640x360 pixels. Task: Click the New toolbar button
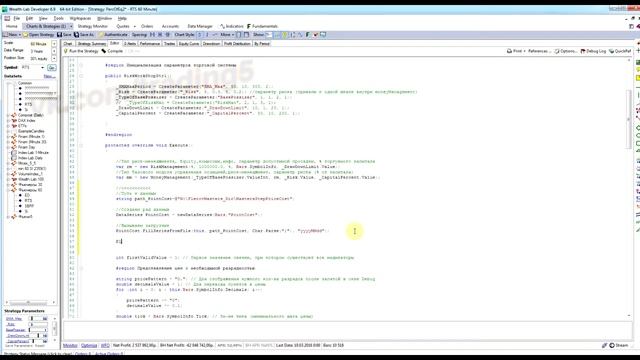tap(11, 35)
